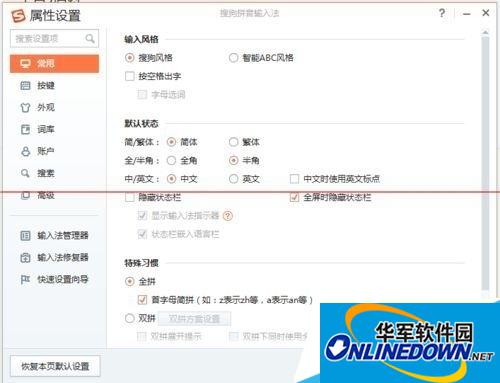500x383 pixels.
Task: Click the shirt icon beside 外观
Action: [25, 107]
